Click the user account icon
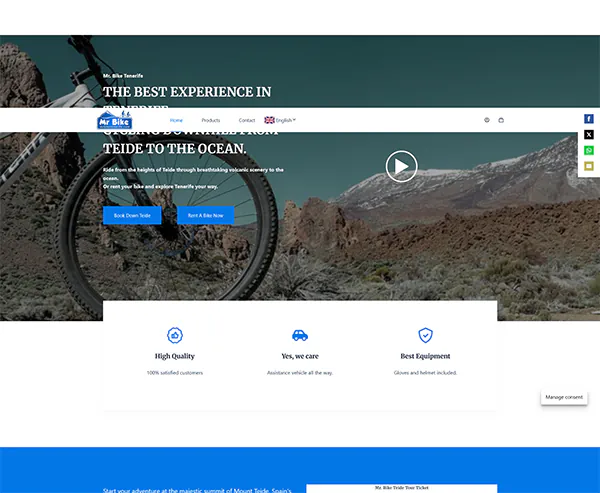600x493 pixels. tap(487, 120)
